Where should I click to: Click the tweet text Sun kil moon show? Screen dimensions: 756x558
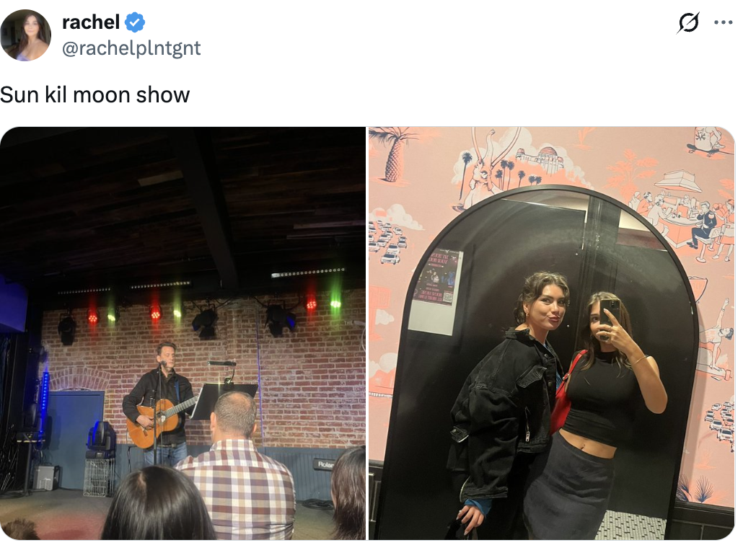[x=95, y=95]
